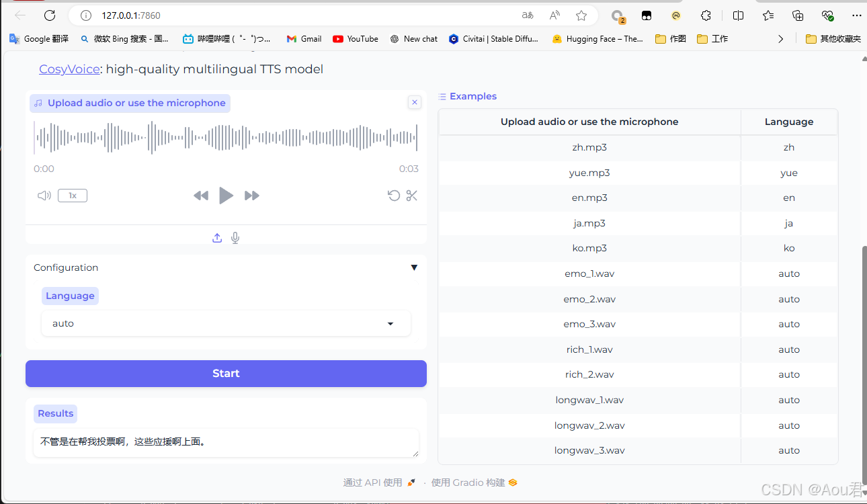
Task: Select the rich_2.wav example
Action: [x=589, y=374]
